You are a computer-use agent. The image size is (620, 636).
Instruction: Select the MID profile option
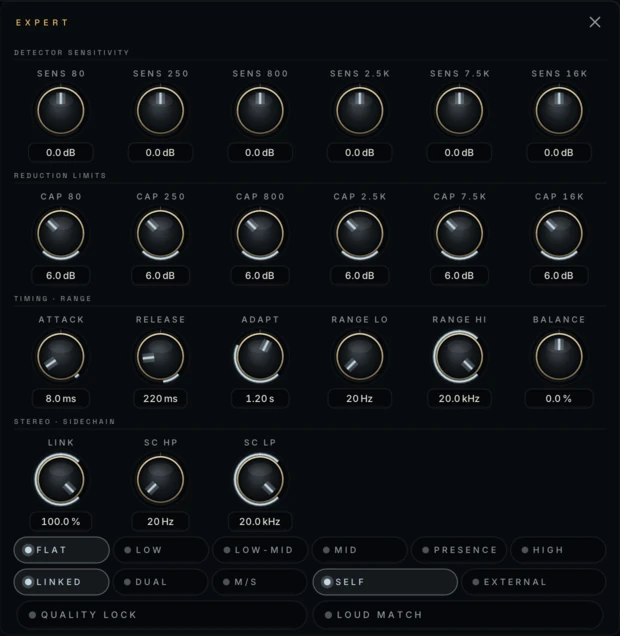[360, 550]
